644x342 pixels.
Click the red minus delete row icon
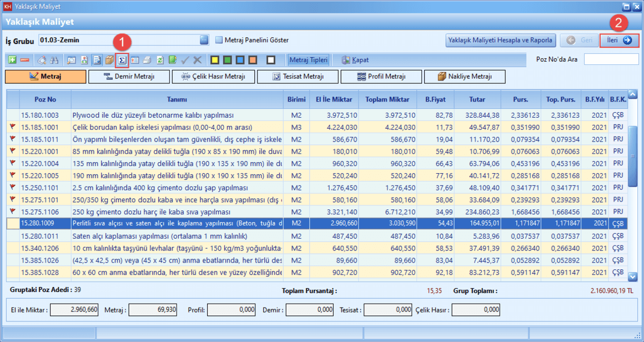(24, 60)
